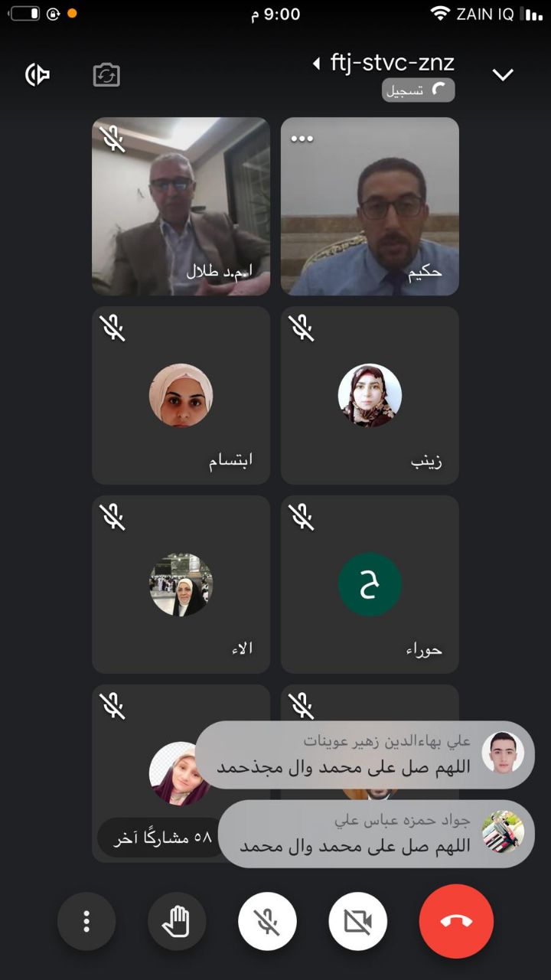Screen dimensions: 551x980
Task: Select ا.م.د طلال's video tile
Action: pyautogui.click(x=181, y=207)
